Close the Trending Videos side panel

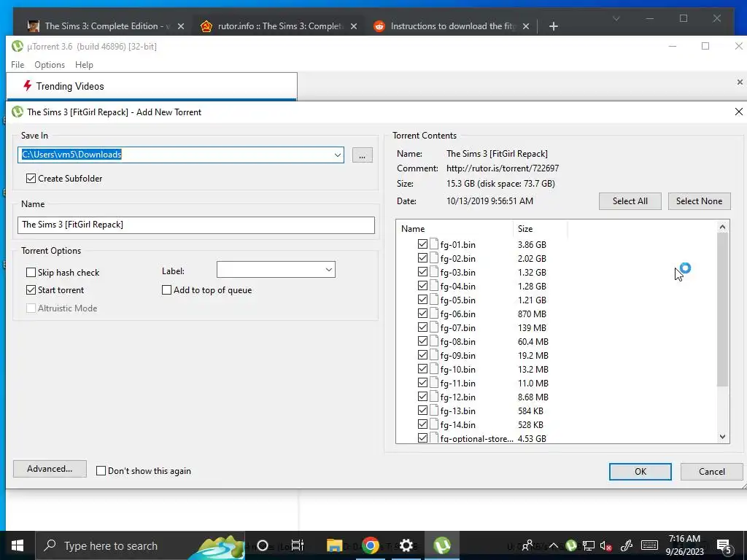740,82
